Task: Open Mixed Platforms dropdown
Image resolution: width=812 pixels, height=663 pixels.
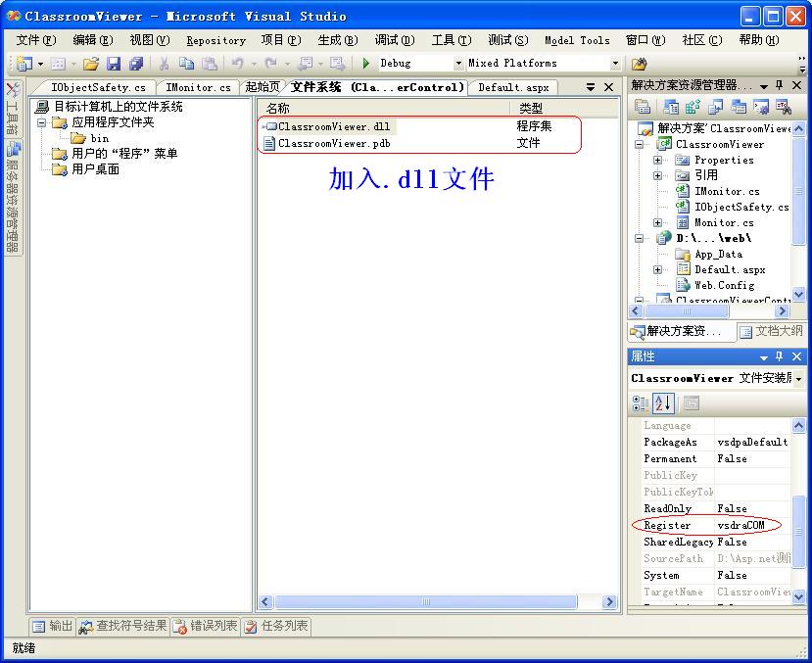Action: [615, 64]
